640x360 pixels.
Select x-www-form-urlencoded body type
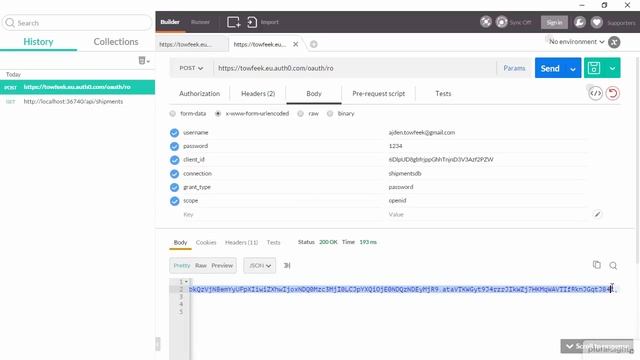[218, 113]
